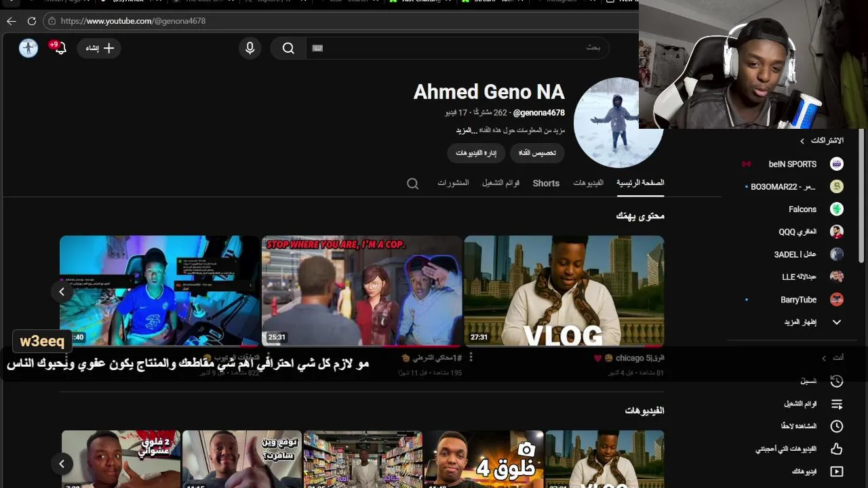The height and width of the screenshot is (488, 868).
Task: Click the تخصيص القناة customize channel button
Action: click(537, 152)
